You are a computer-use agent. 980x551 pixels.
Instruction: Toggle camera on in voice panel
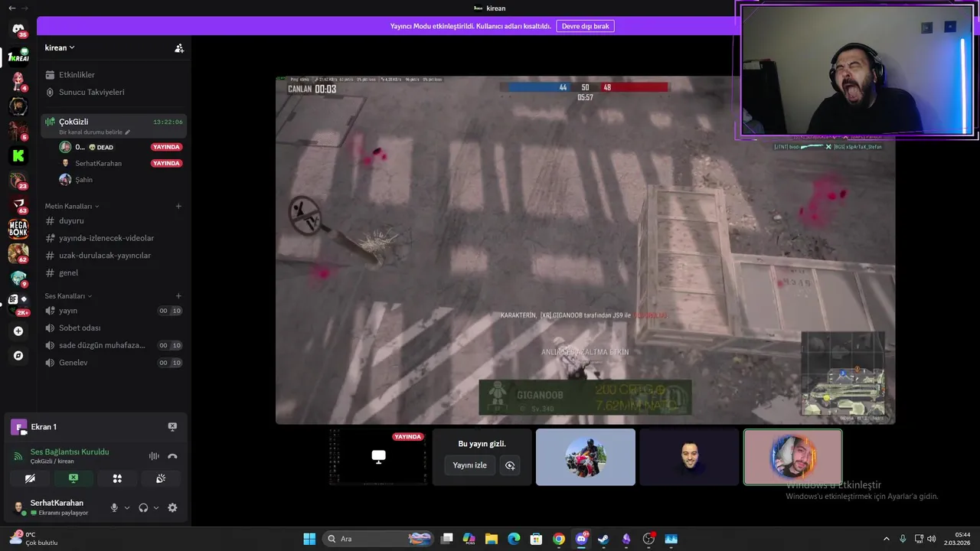30,478
